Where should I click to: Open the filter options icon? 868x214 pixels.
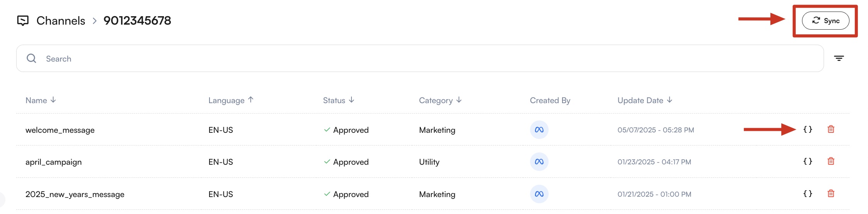pyautogui.click(x=839, y=59)
